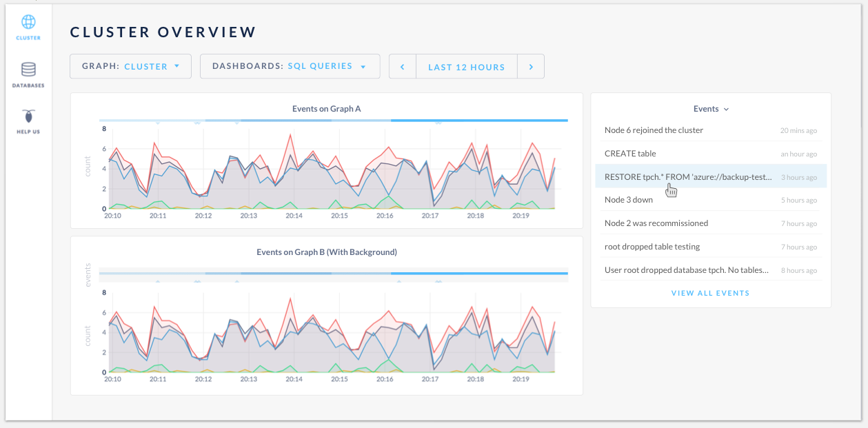This screenshot has width=868, height=428.
Task: Select the 'CREATE table' event row
Action: [x=711, y=154]
